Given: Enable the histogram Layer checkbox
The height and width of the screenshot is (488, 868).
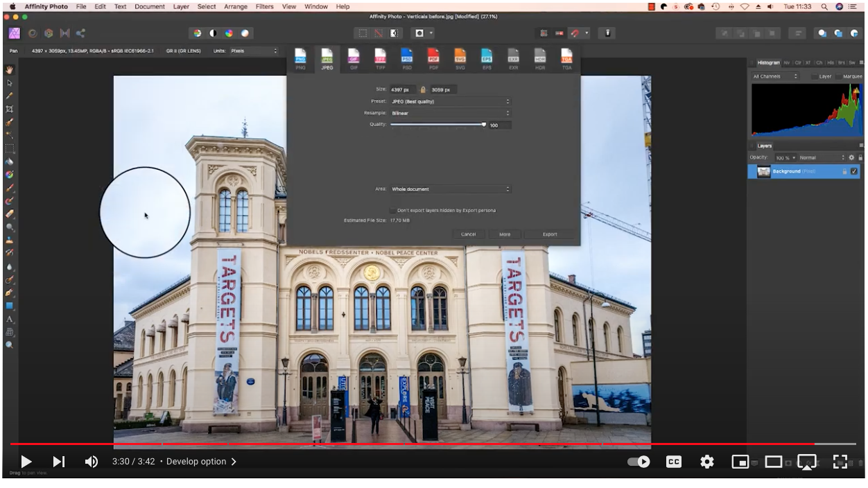Looking at the screenshot, I should point(815,76).
